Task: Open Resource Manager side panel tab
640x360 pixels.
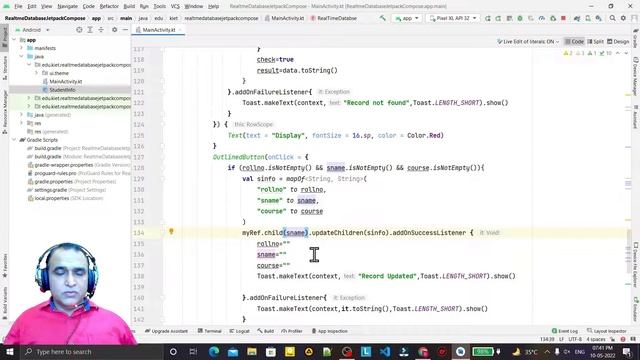Action: click(x=5, y=112)
